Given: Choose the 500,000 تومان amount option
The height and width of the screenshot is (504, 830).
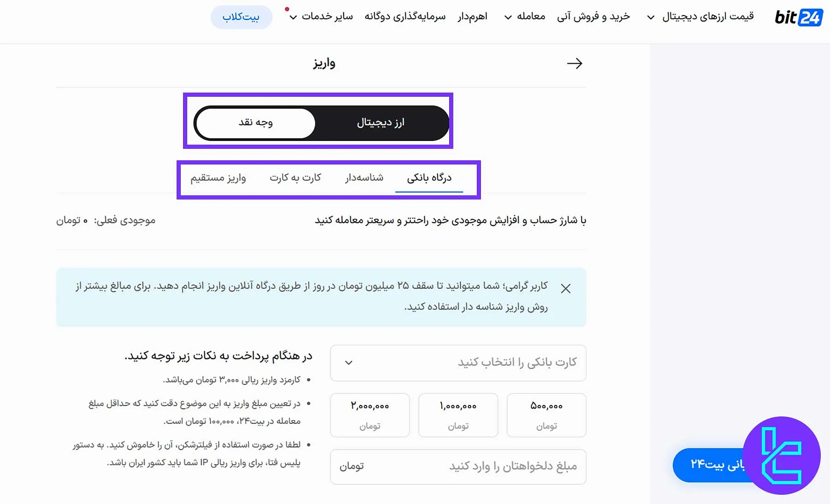Looking at the screenshot, I should 546,415.
